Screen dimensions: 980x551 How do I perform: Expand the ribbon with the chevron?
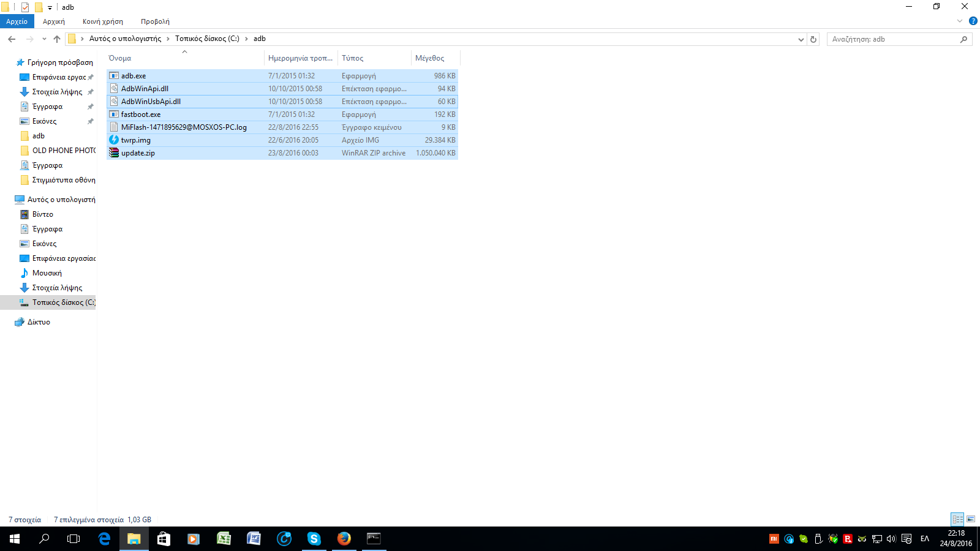[x=960, y=21]
